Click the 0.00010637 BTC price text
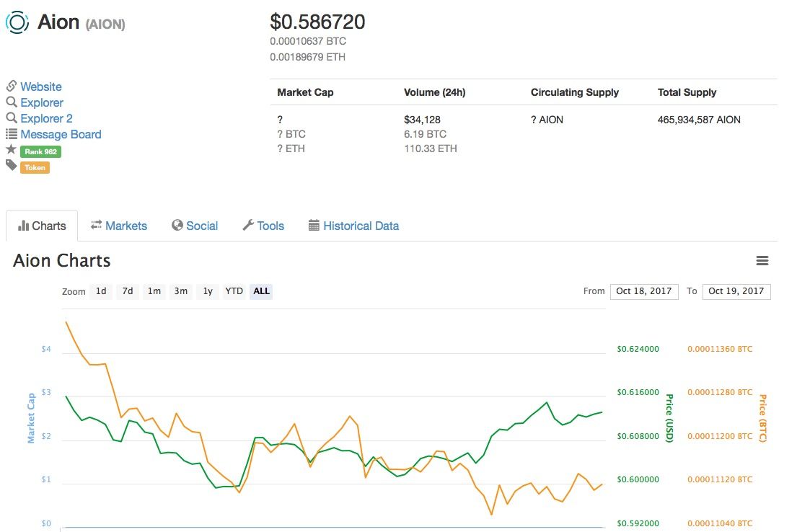Image resolution: width=797 pixels, height=532 pixels. [308, 41]
